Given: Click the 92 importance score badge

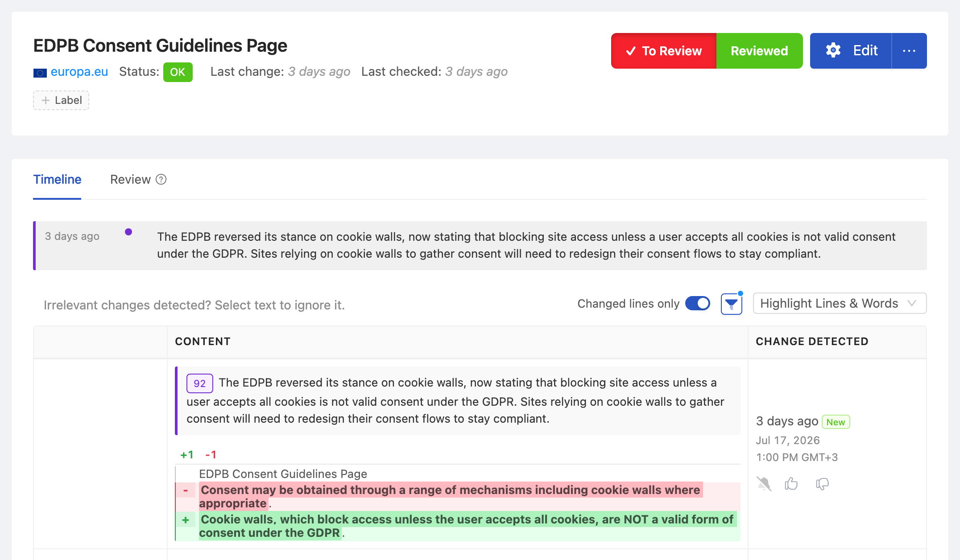Looking at the screenshot, I should click(x=199, y=383).
